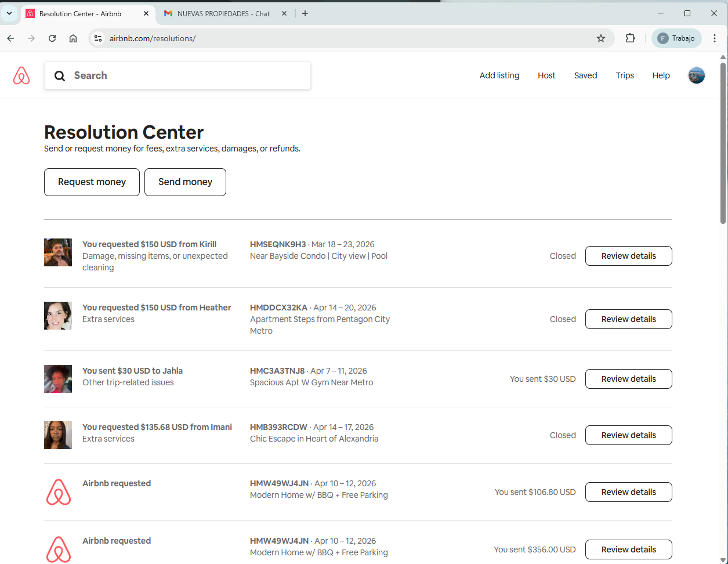This screenshot has width=728, height=564.
Task: Open the Host menu item
Action: click(546, 75)
